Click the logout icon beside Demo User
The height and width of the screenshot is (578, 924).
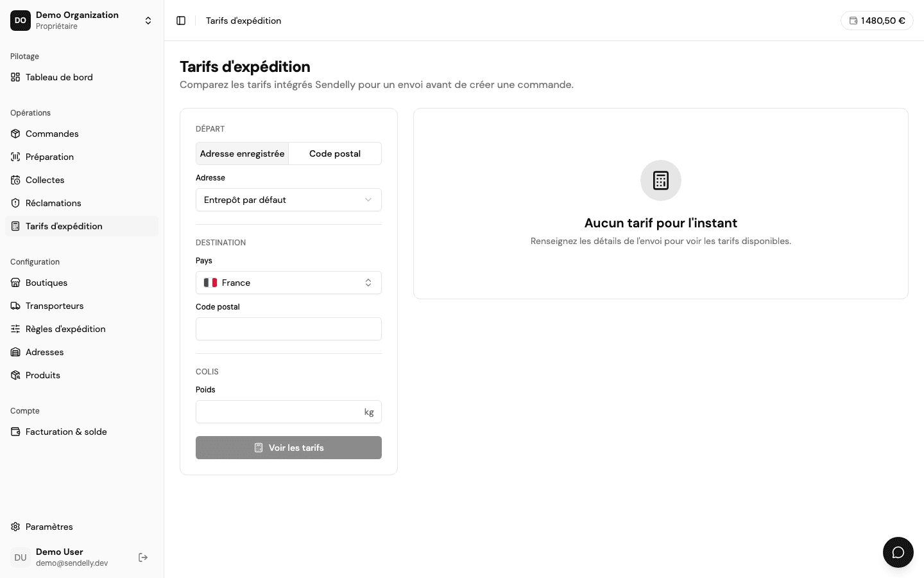[143, 557]
